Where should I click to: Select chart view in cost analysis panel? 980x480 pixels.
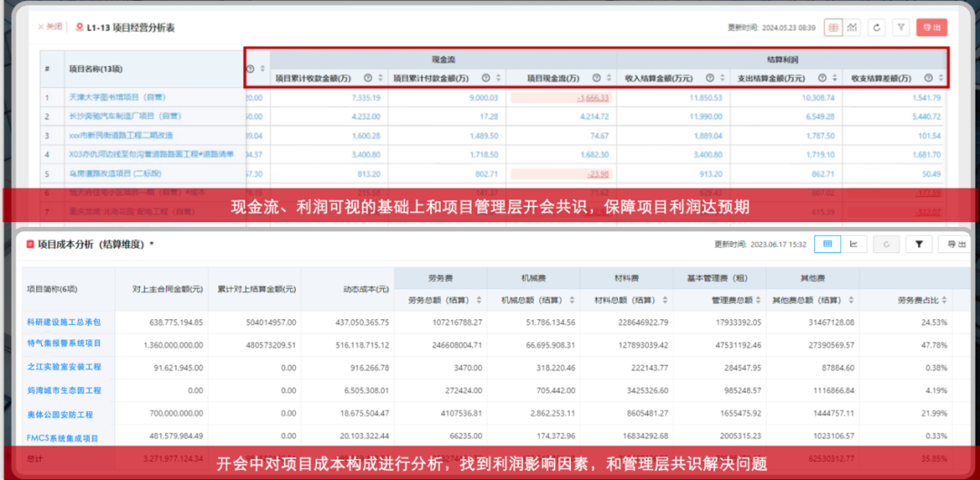[854, 244]
